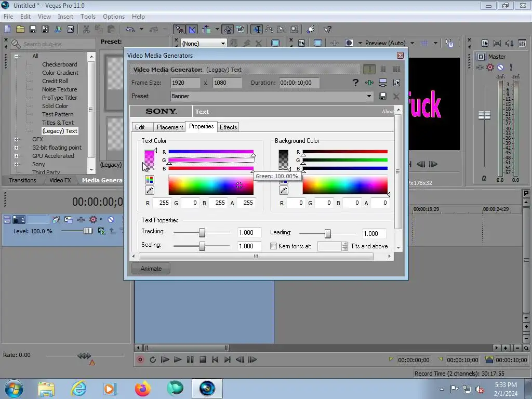Click the Save project floppy icon
Viewport: 532px width, 399px height.
pyautogui.click(x=33, y=29)
